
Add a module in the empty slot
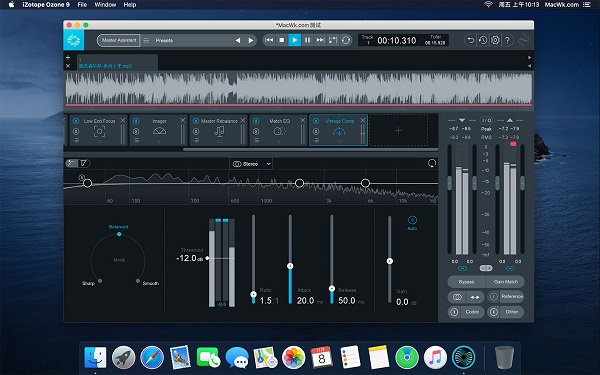tap(398, 130)
